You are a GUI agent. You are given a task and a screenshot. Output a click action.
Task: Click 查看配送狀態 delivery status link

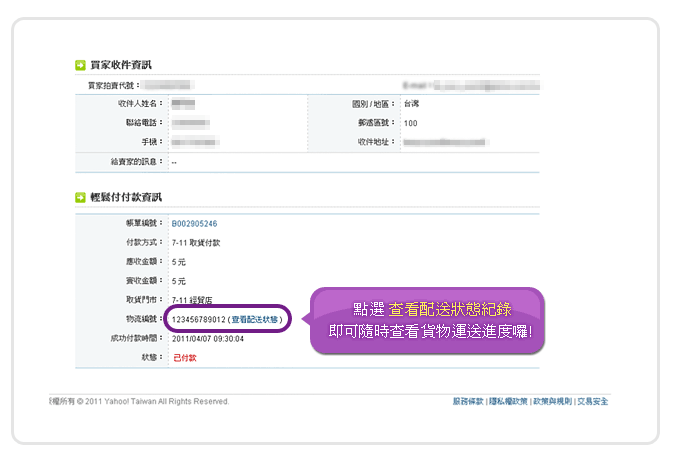(x=258, y=319)
